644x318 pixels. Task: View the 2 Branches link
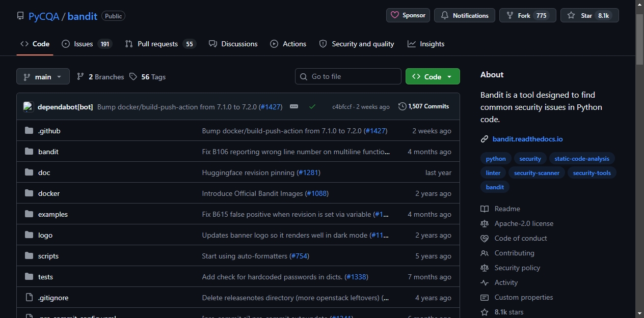[x=100, y=77]
